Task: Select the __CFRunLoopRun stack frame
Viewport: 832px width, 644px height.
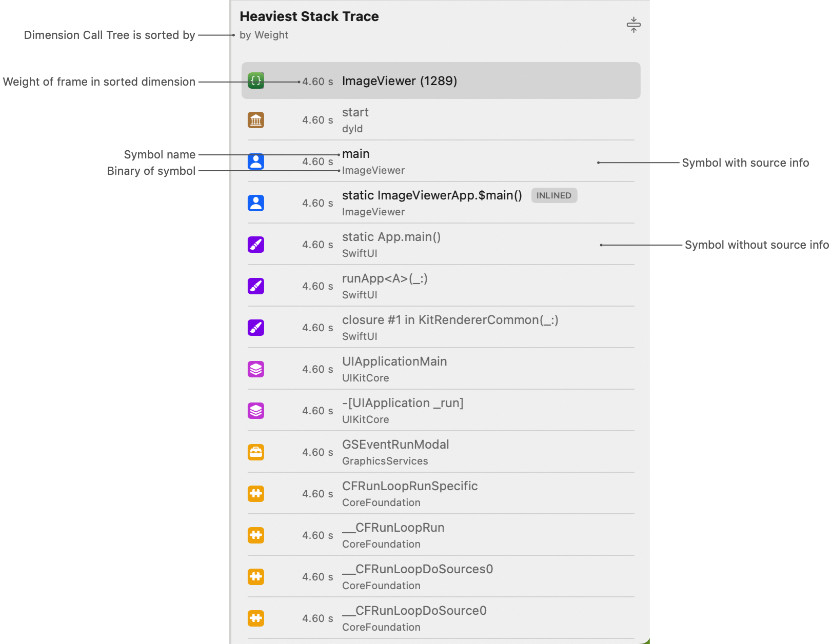Action: (441, 535)
